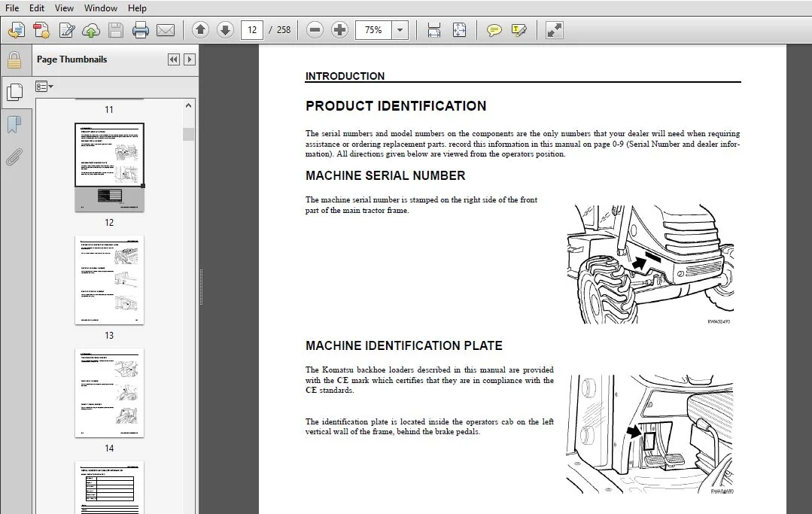
Task: Click the Edit PDF pencil icon
Action: 67,30
